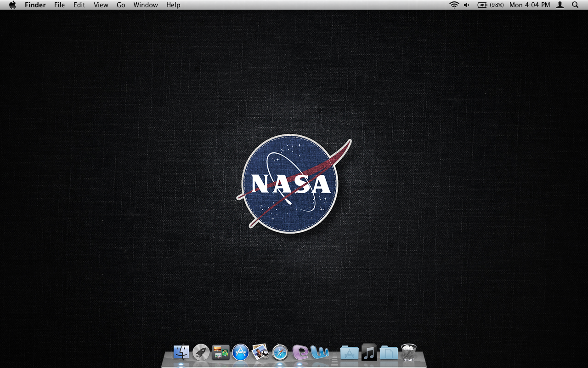Open the Edit menu
588x368 pixels.
pos(79,5)
